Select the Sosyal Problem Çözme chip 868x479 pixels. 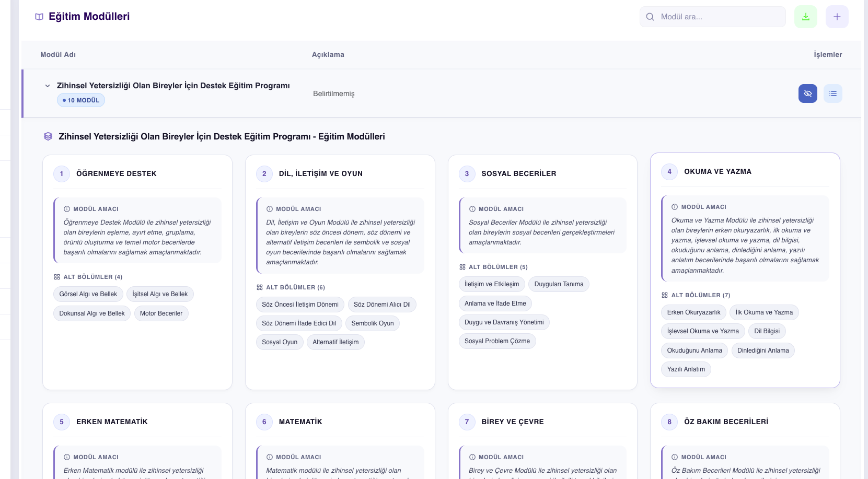click(497, 341)
